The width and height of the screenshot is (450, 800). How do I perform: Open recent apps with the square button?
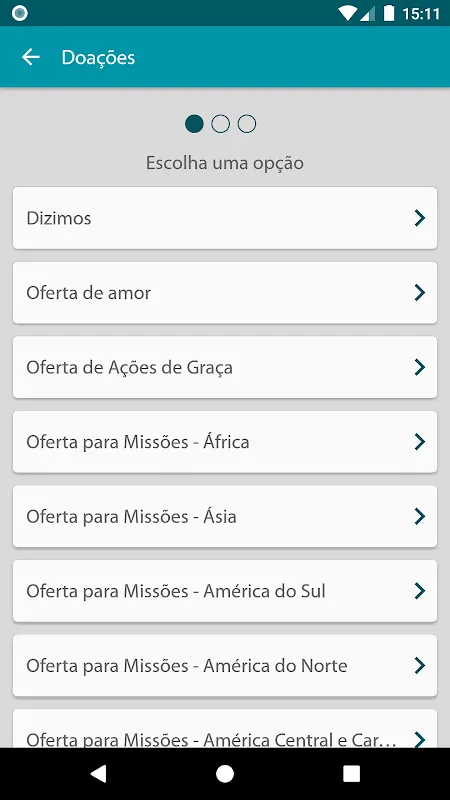[352, 773]
